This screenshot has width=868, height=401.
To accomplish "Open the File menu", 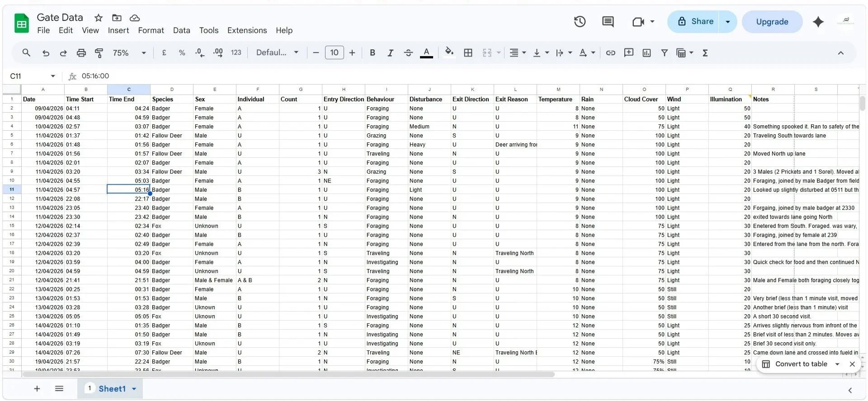I will click(x=43, y=30).
